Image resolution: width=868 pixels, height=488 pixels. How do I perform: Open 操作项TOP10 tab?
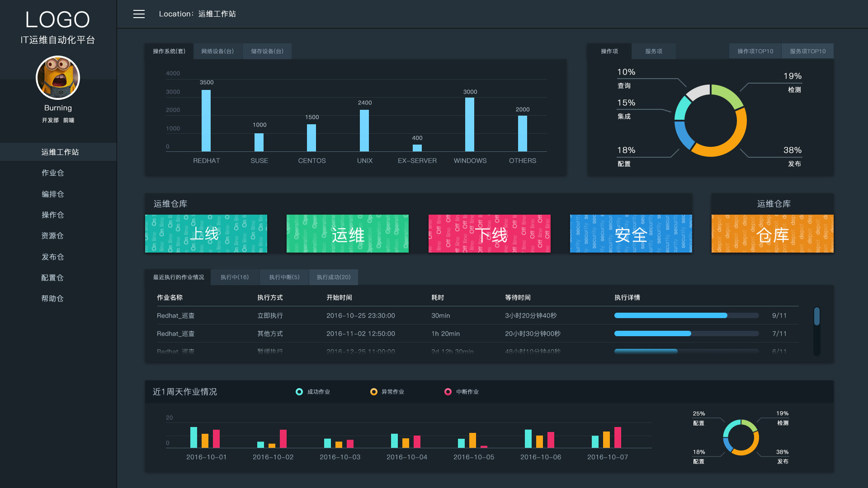click(755, 52)
